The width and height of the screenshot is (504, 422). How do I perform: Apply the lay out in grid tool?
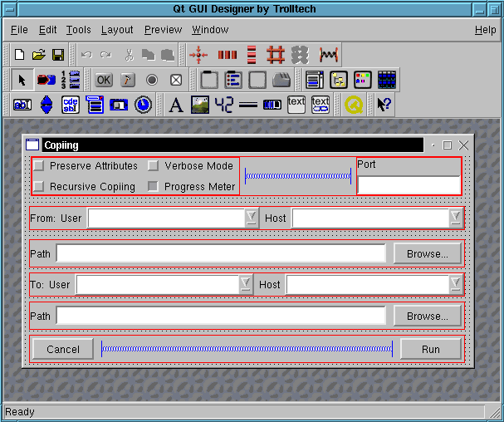click(x=276, y=55)
